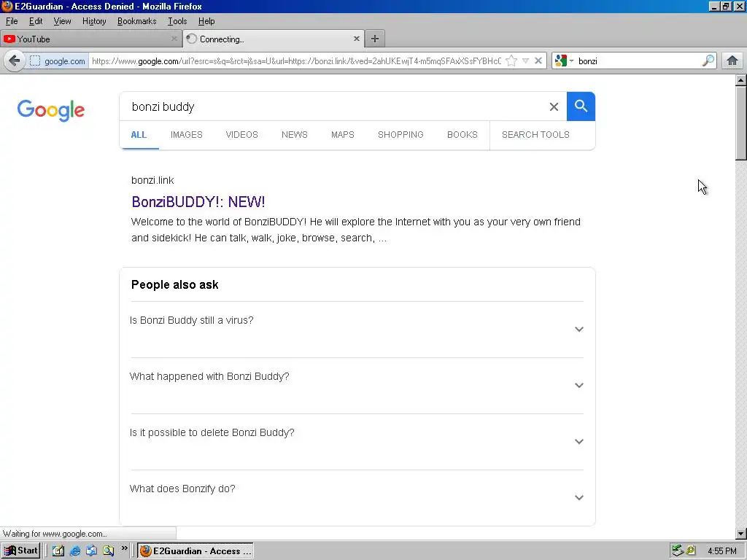Click the Google logo

[51, 110]
